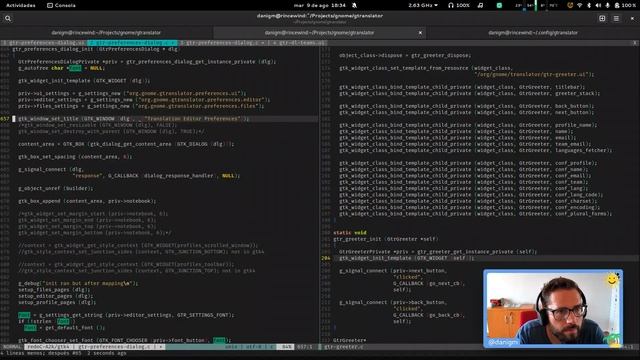Expand the 2.63 GHz CPU frequency dropdown

tap(423, 5)
